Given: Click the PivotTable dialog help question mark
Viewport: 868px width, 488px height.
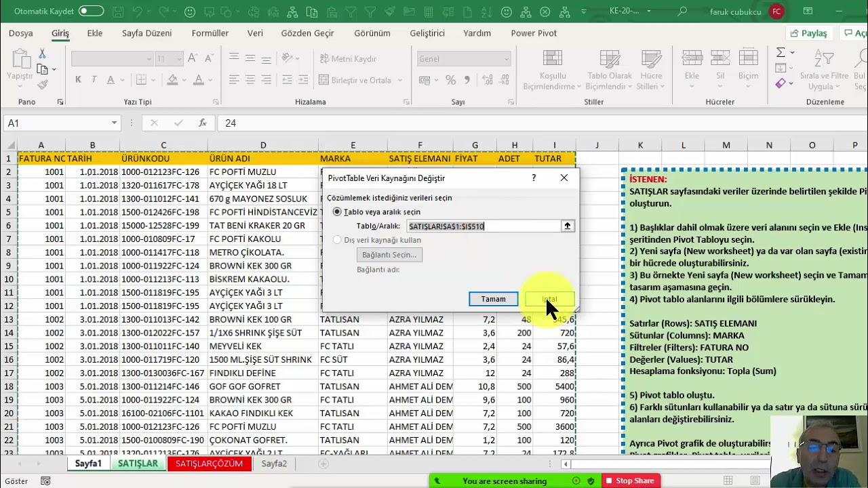Looking at the screenshot, I should (534, 178).
